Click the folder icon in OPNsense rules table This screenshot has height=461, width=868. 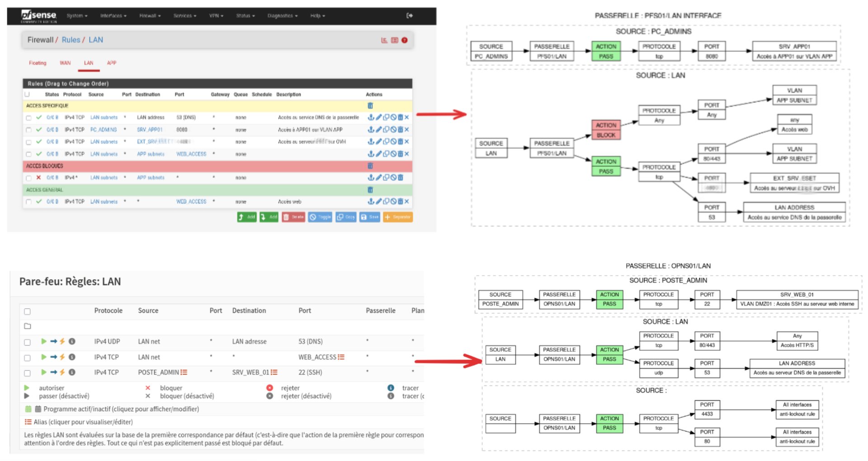click(x=28, y=326)
